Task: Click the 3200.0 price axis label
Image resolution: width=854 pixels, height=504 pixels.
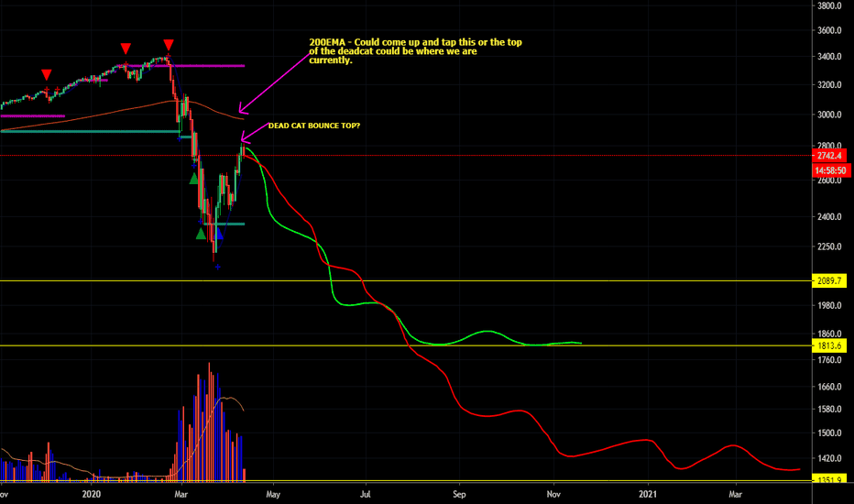Action: (x=829, y=85)
